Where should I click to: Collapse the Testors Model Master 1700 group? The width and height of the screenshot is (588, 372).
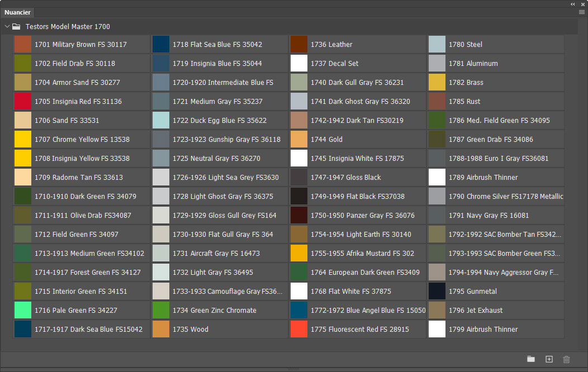point(7,26)
